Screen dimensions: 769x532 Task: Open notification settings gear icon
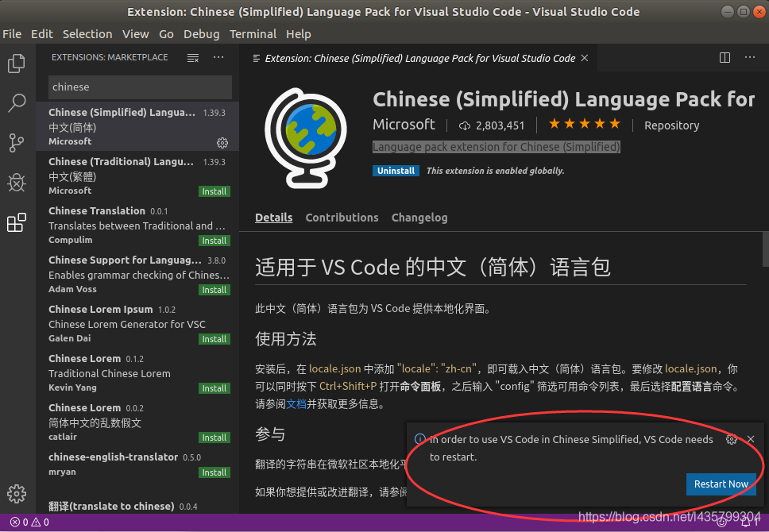click(731, 439)
